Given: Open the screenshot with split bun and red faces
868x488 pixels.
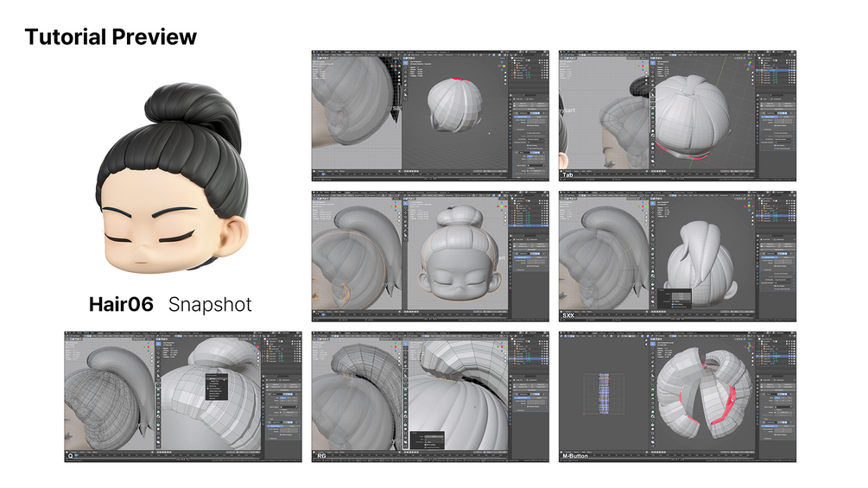Looking at the screenshot, I should tap(677, 396).
